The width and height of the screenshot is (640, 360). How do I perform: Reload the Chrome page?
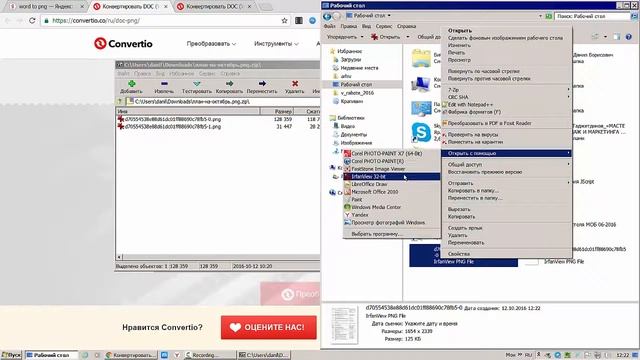(32, 20)
